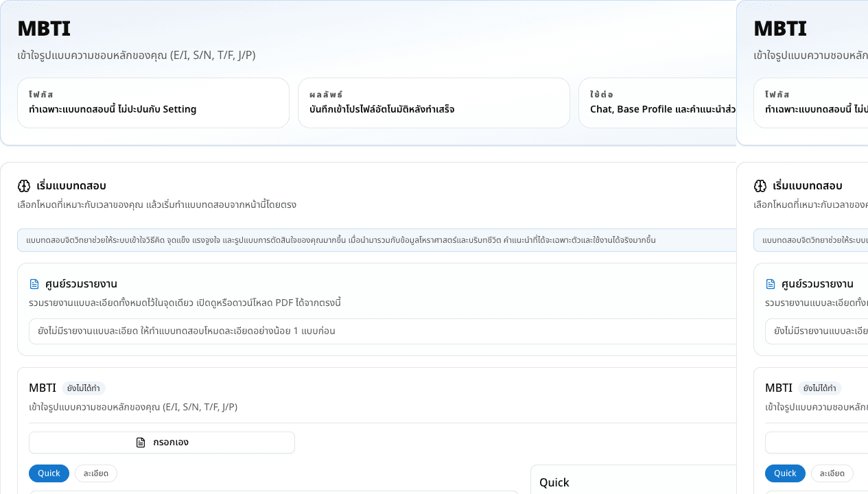Click the MBTI card title in the right-side page
868x494 pixels.
779,388
